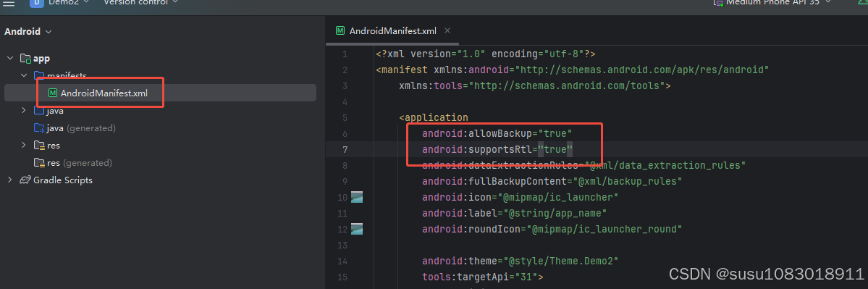The image size is (868, 289).
Task: Click the 'xmlns:tools' attribute line
Action: pos(535,85)
